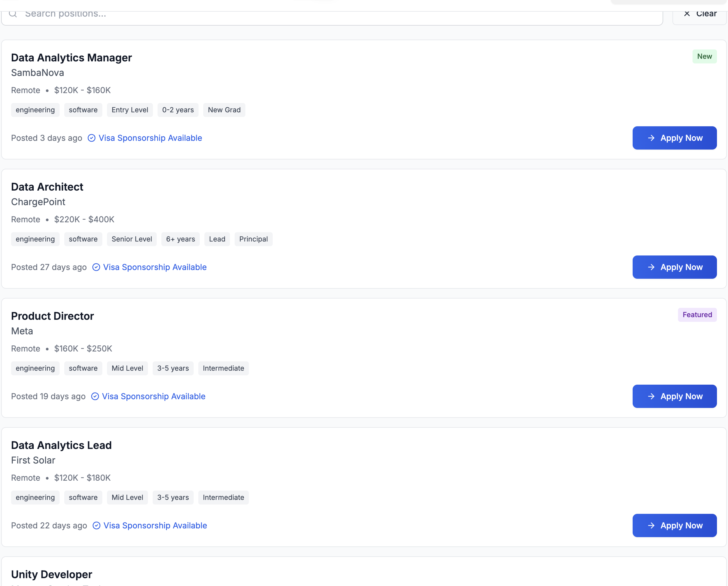This screenshot has height=586, width=728.
Task: Click visa checkmark icon on Product Director
Action: 95,396
